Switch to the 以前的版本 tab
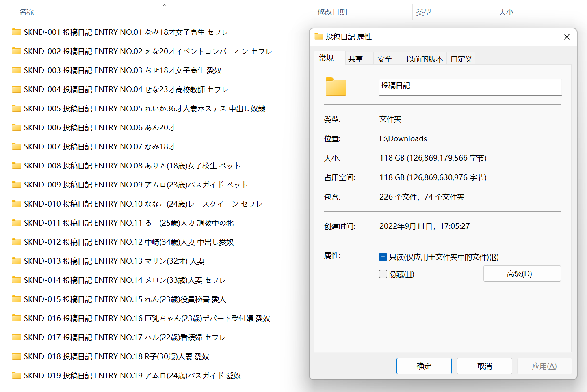This screenshot has height=392, width=587. 425,59
